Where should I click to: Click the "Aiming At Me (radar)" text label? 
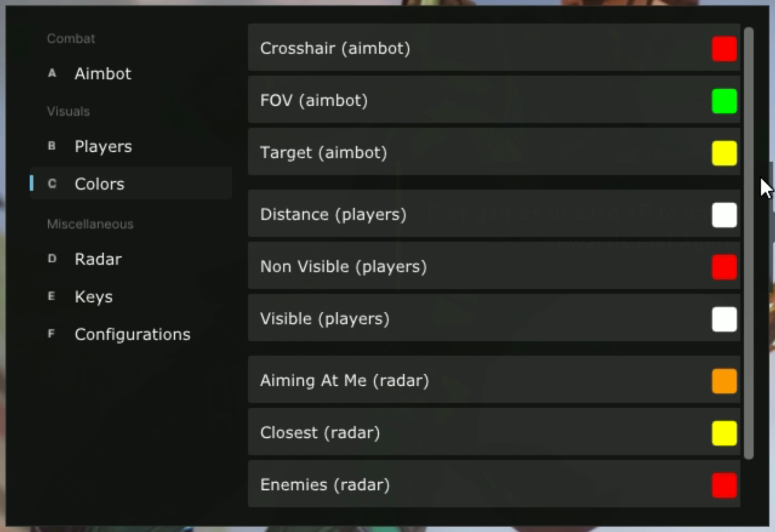(345, 380)
